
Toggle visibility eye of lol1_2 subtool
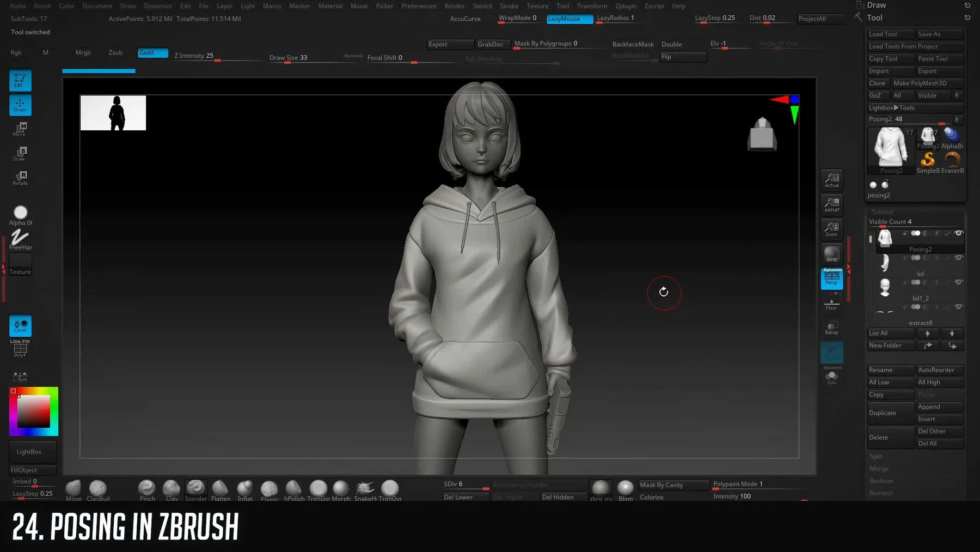tap(959, 282)
